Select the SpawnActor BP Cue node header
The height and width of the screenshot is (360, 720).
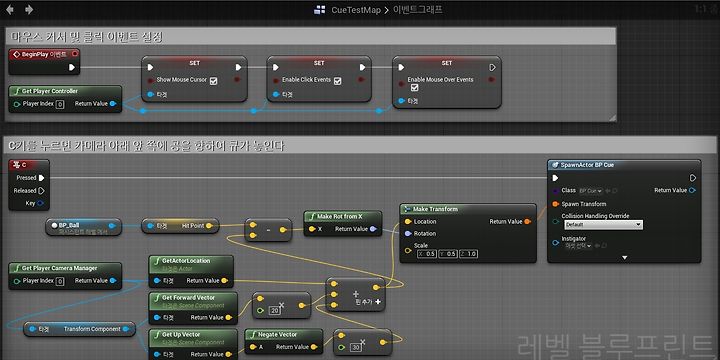click(624, 165)
